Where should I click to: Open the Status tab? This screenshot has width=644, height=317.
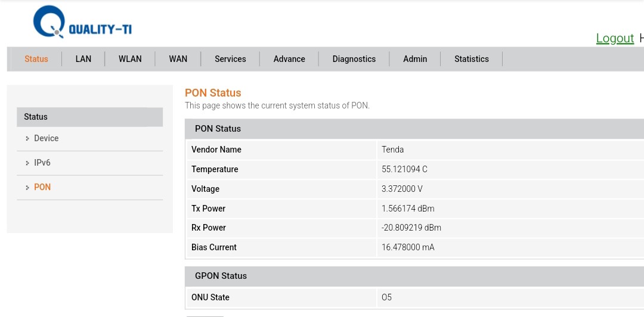pyautogui.click(x=36, y=59)
